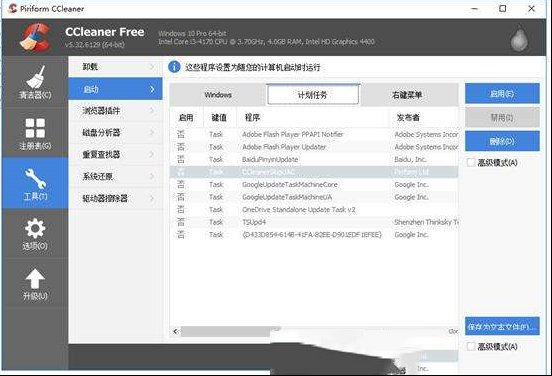The height and width of the screenshot is (376, 552).
Task: Select the Startup (启动) tool
Action: [x=115, y=89]
